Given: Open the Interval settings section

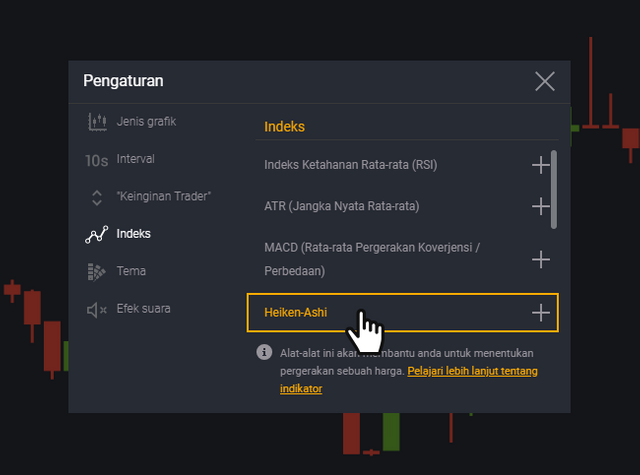Looking at the screenshot, I should pyautogui.click(x=136, y=159).
